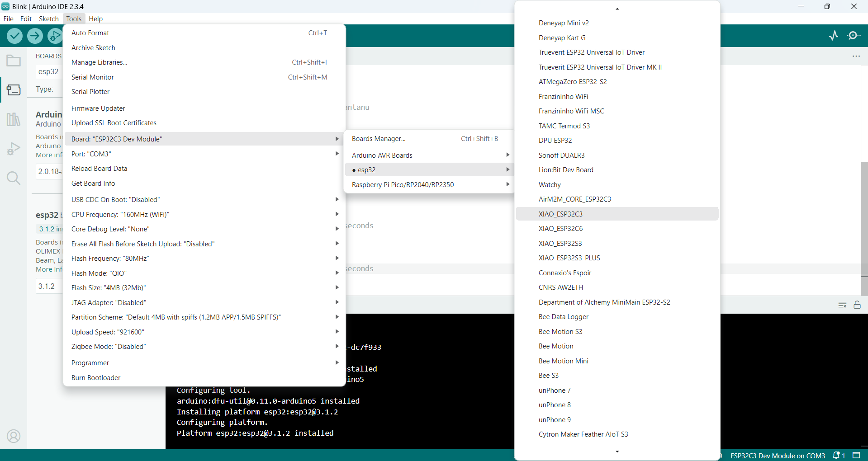The image size is (868, 461).
Task: Choose XIAO_ESP32C6 board
Action: [617, 228]
